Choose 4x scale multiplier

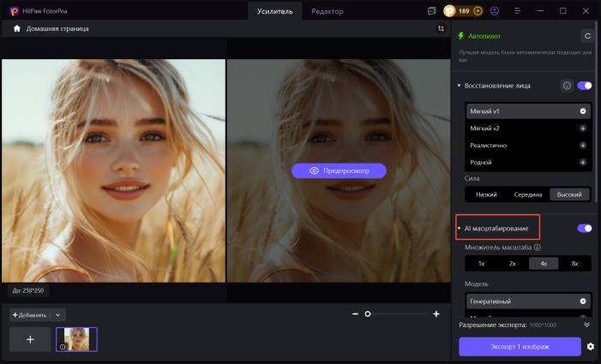coord(544,263)
